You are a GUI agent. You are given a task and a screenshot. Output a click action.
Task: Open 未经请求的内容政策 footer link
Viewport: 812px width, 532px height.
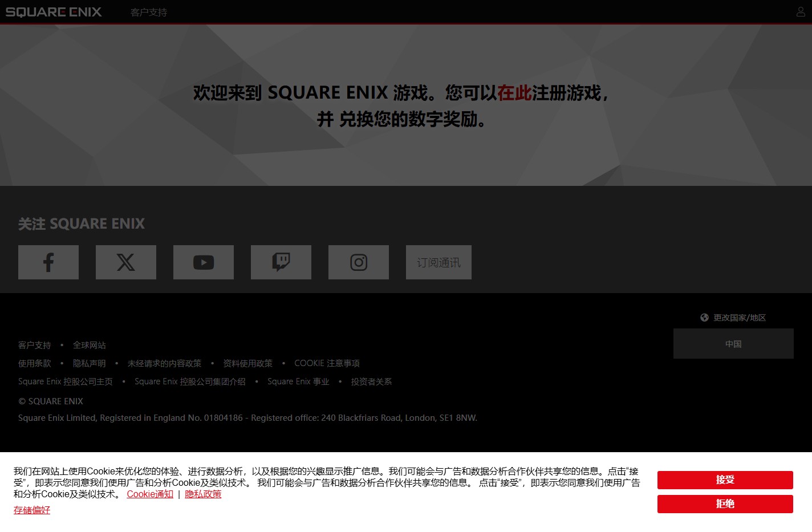[165, 363]
